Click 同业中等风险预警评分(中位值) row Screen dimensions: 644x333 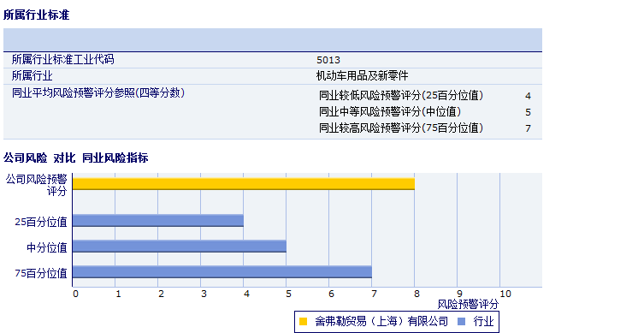(425, 112)
